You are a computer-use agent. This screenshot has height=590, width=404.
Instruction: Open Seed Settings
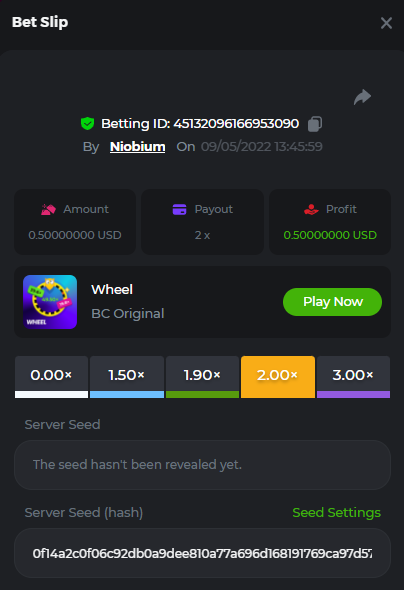tap(336, 512)
